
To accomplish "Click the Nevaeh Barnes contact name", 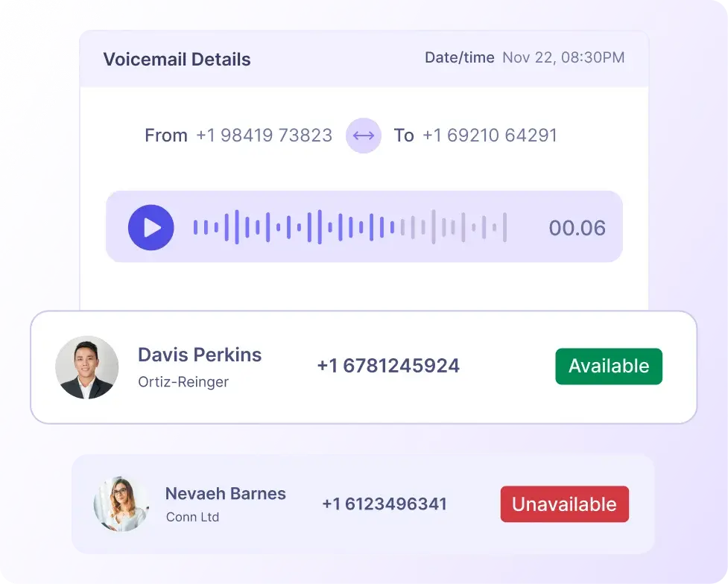I will [225, 494].
